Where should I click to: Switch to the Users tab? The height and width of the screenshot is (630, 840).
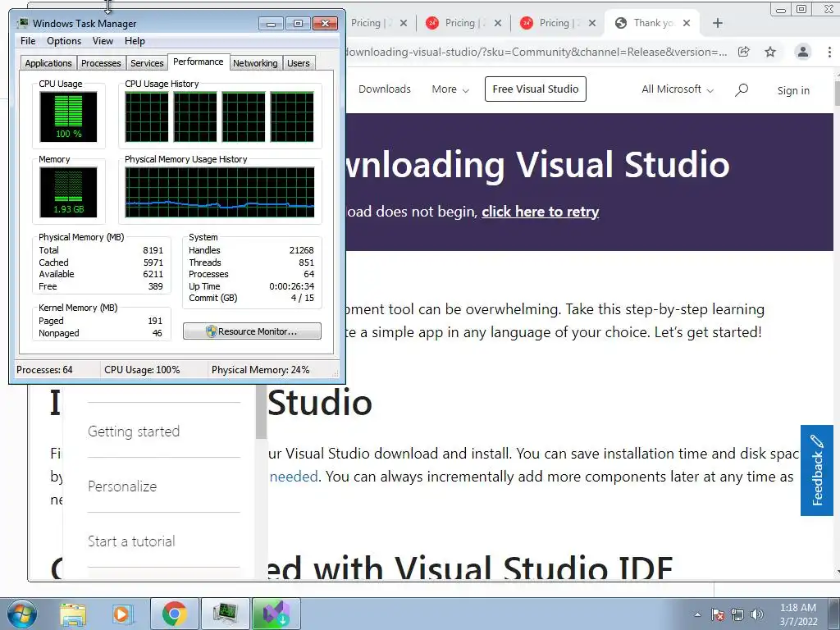pos(299,63)
